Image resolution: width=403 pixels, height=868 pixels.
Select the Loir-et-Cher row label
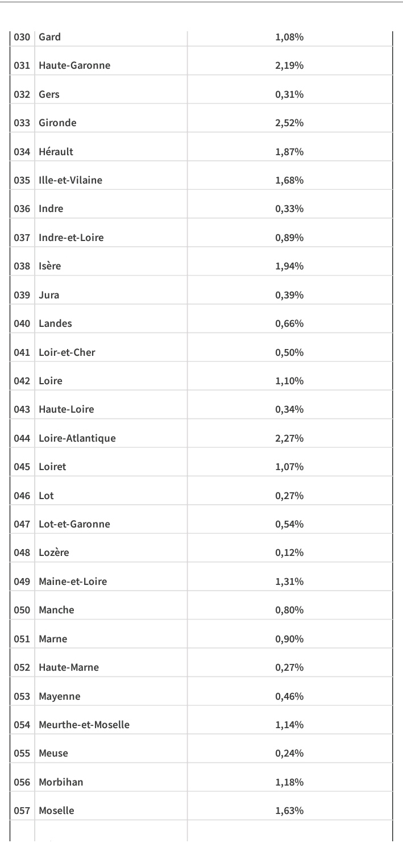(x=67, y=352)
